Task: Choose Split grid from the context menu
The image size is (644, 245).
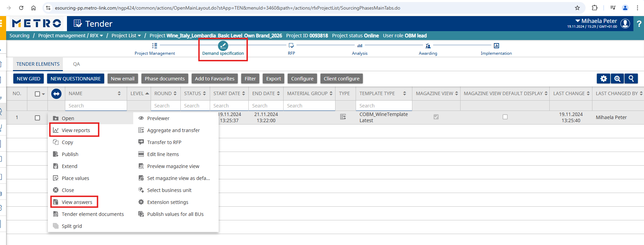Action: 72,226
